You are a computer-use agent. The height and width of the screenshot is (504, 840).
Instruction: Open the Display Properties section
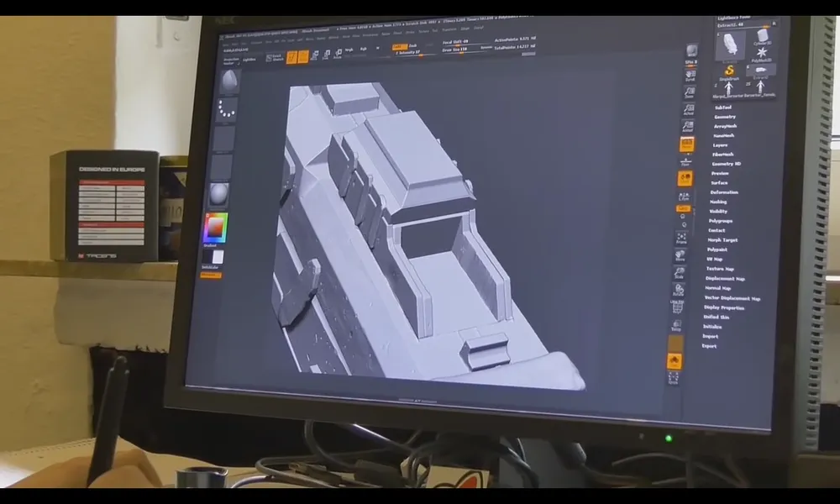point(723,307)
